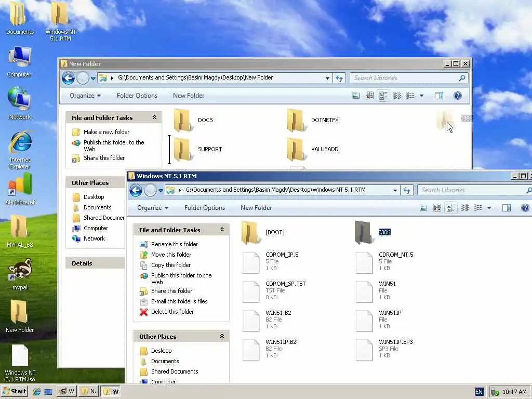
Task: Click Back arrow in New Folder window
Action: (68, 78)
